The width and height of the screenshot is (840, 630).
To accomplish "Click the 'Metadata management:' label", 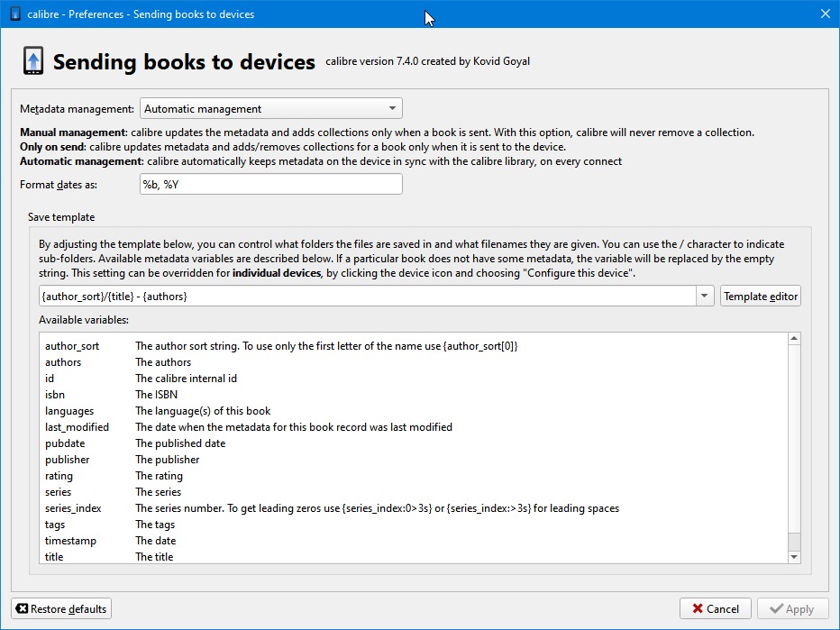I will click(x=77, y=109).
